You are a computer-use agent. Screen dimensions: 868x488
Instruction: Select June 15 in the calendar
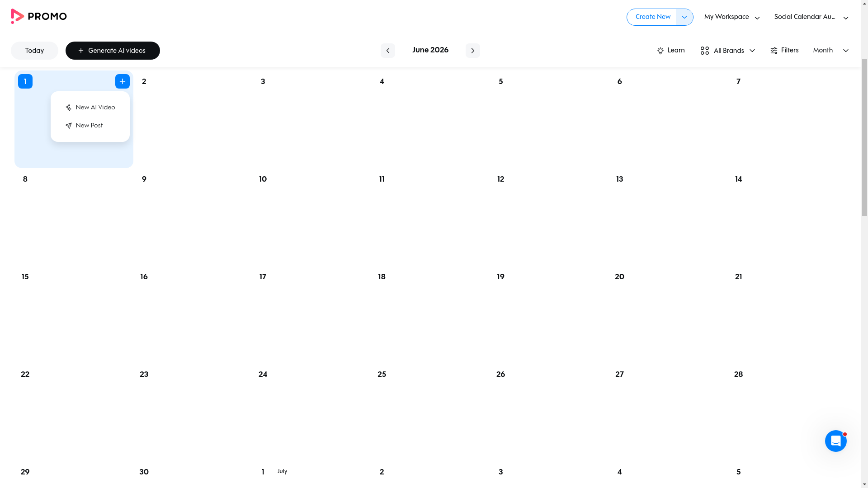point(25,277)
